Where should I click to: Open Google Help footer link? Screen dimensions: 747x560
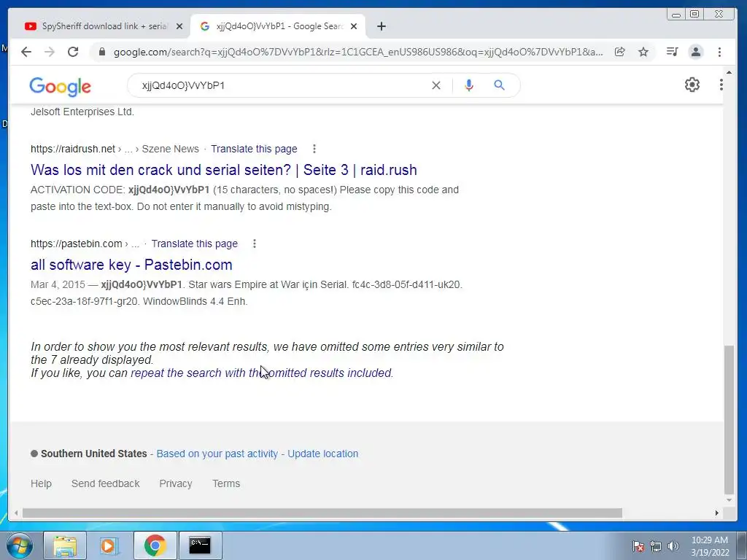tap(41, 484)
